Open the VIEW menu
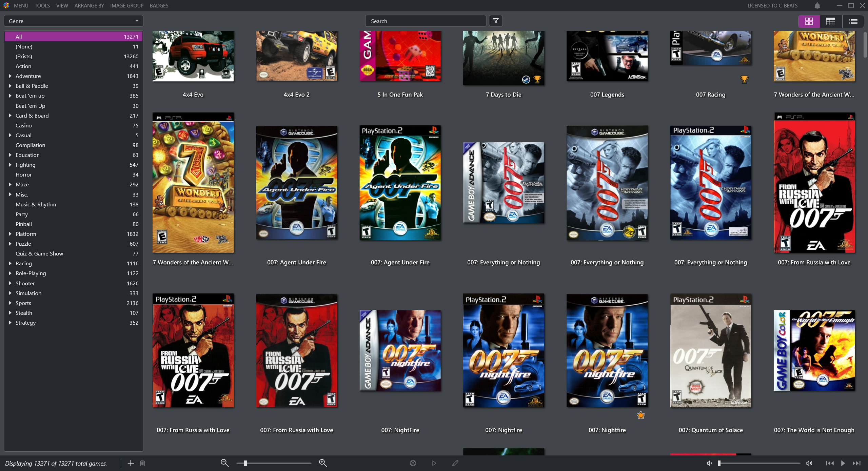Image resolution: width=868 pixels, height=471 pixels. click(62, 6)
